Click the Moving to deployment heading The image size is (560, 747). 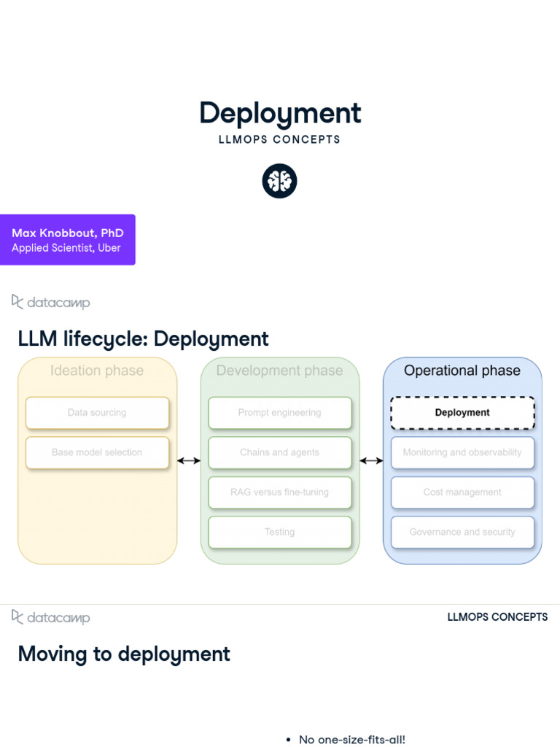click(x=124, y=654)
